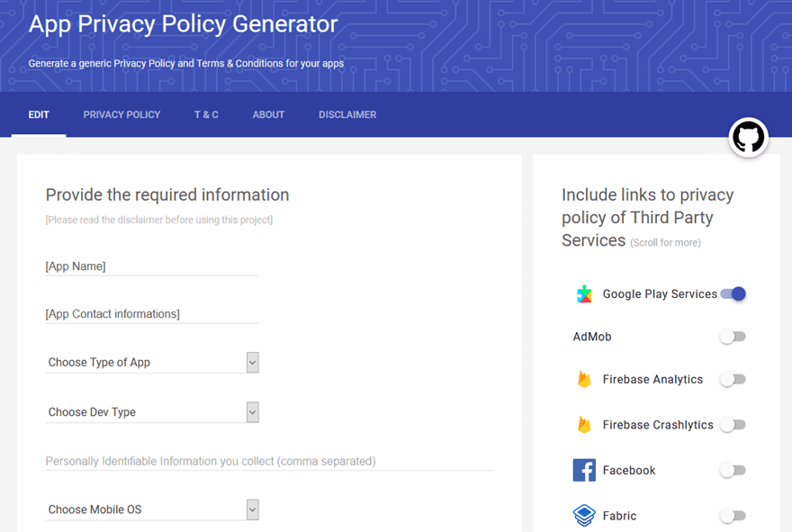Switch to the Privacy Policy tab
The width and height of the screenshot is (792, 532).
click(121, 114)
